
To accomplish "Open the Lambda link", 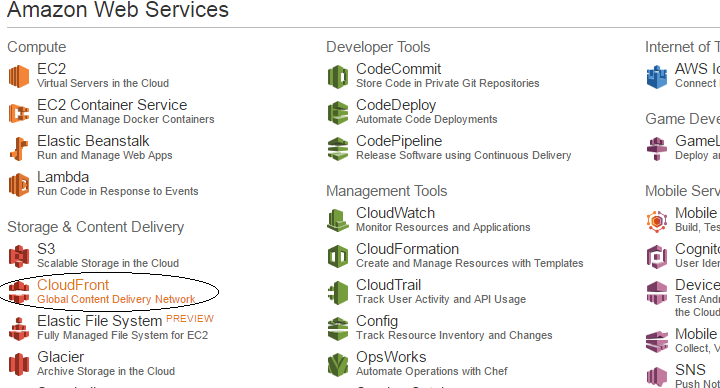I will [x=63, y=177].
